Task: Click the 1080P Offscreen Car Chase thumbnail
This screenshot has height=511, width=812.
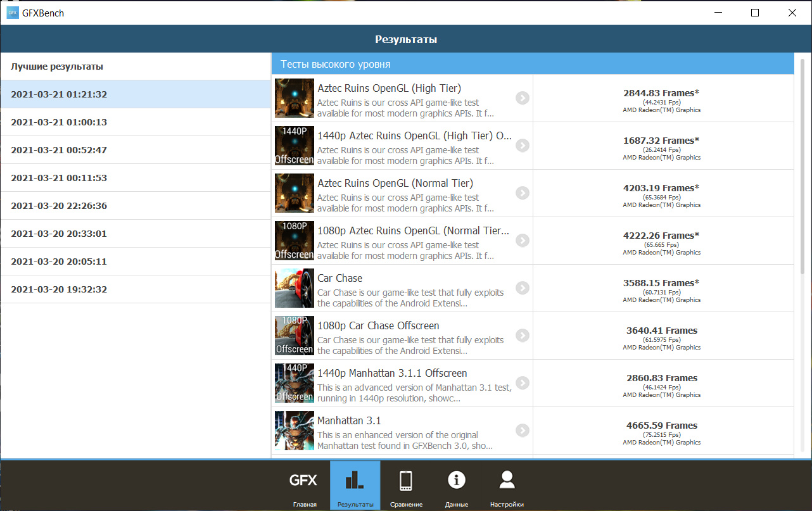Action: click(295, 336)
